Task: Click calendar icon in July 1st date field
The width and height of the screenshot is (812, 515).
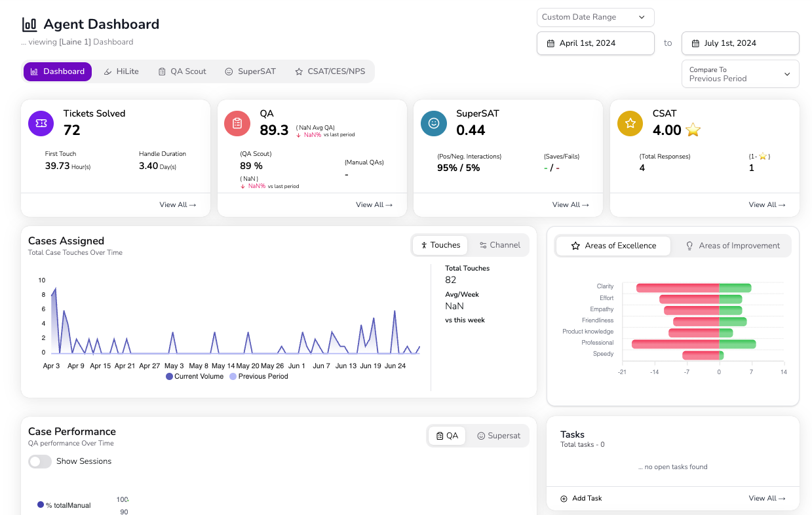Action: (x=695, y=44)
